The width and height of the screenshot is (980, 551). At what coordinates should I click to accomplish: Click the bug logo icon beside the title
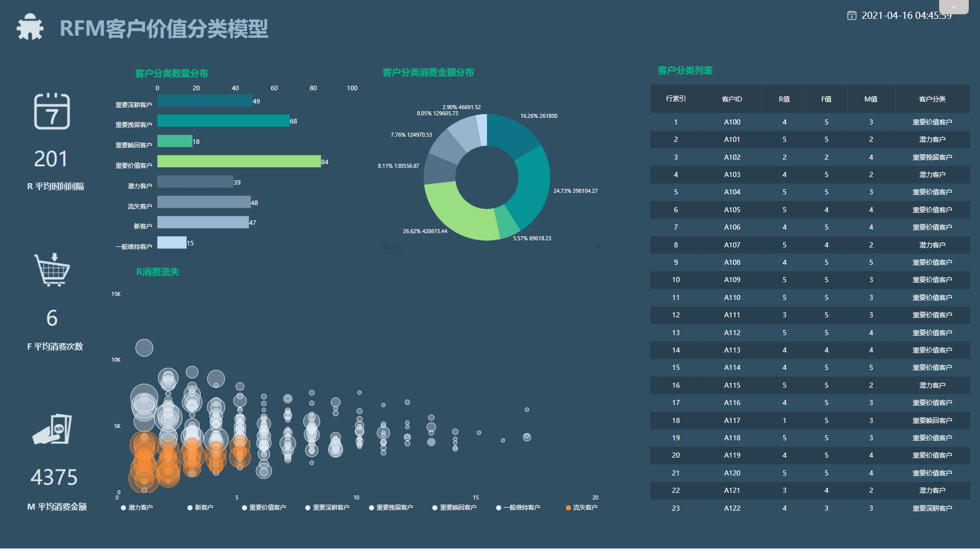[30, 27]
